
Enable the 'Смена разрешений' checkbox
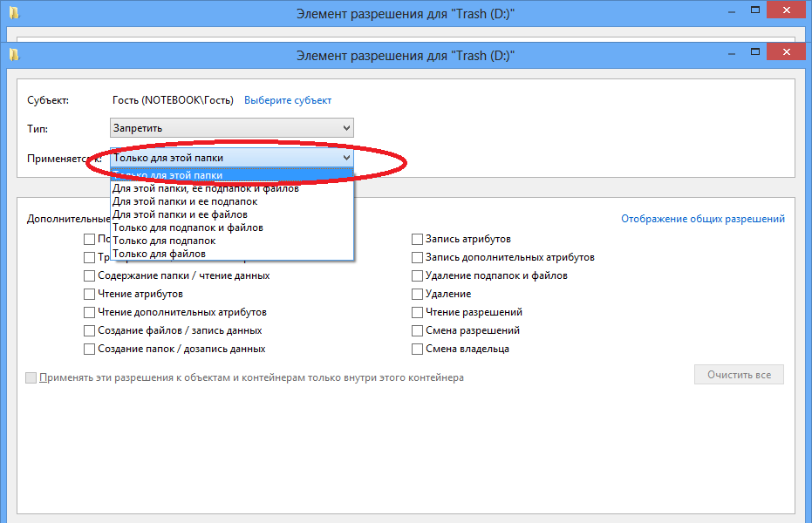[x=417, y=330]
